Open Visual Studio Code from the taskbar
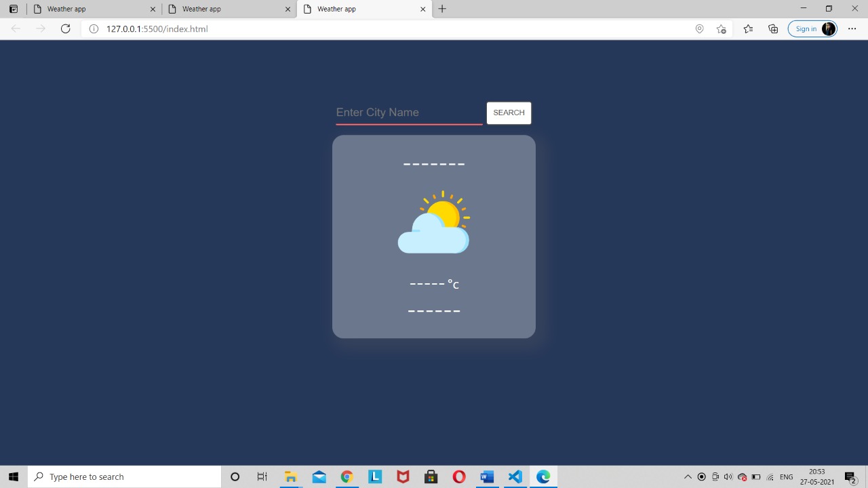Viewport: 868px width, 488px height. pyautogui.click(x=515, y=476)
